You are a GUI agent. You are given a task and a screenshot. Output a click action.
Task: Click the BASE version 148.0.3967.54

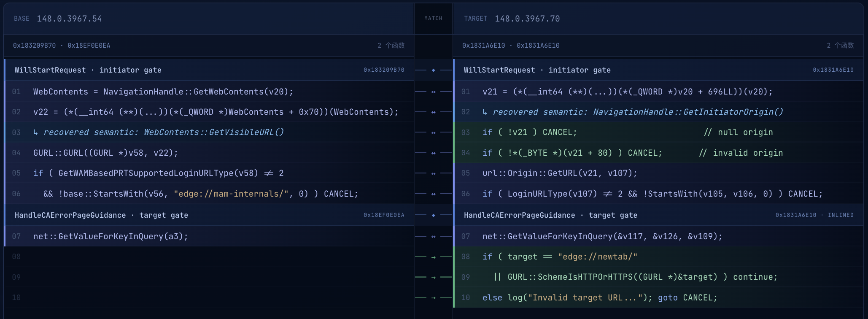tap(70, 19)
